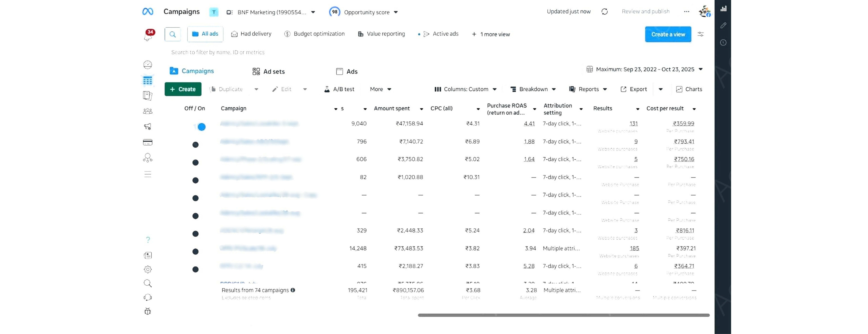
Task: Toggle on the campaign spending ₹2,448.33
Action: (195, 234)
